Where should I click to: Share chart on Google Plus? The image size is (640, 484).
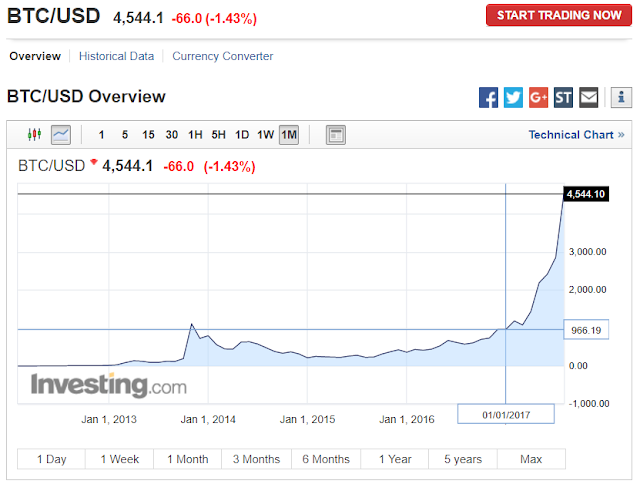coord(538,98)
